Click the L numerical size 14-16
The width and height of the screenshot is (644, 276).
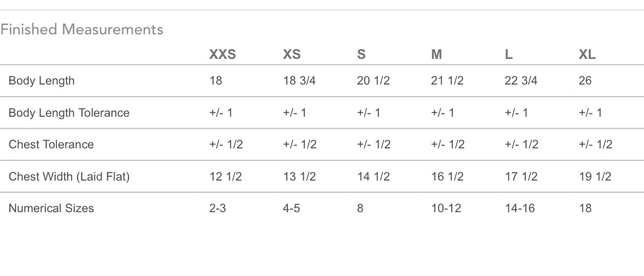tap(519, 208)
